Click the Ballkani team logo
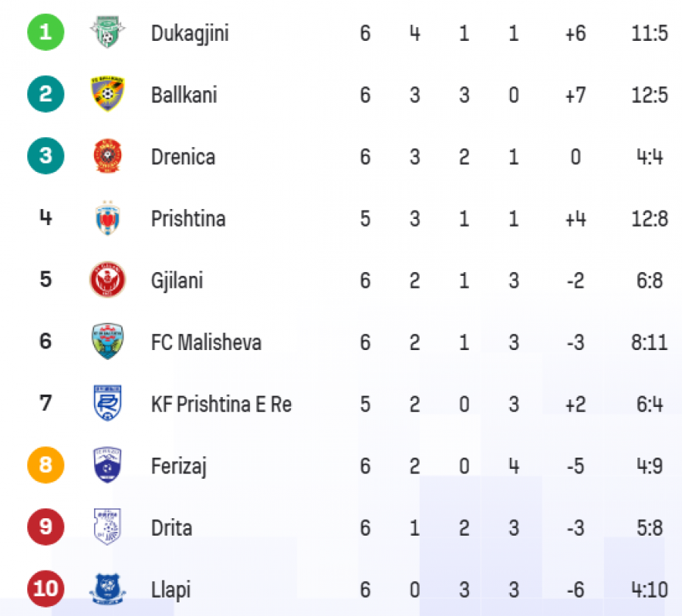The image size is (682, 616). coord(108,93)
